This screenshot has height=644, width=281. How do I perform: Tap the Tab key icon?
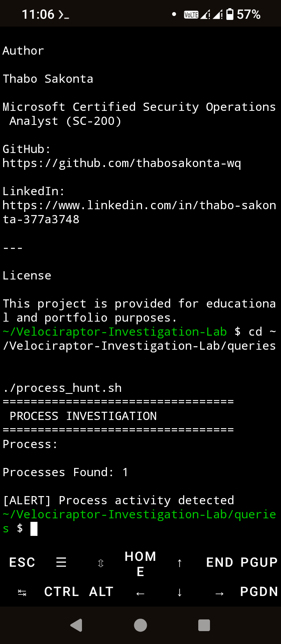(x=22, y=593)
